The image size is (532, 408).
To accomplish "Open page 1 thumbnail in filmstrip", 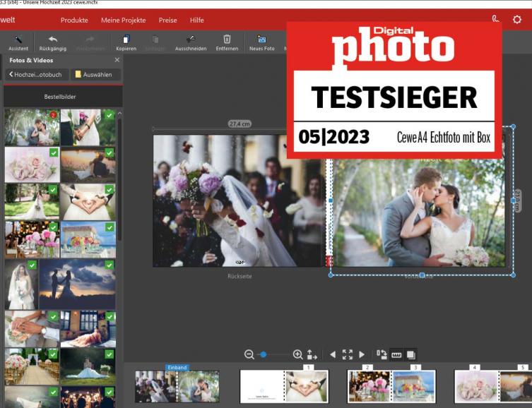I will click(307, 386).
